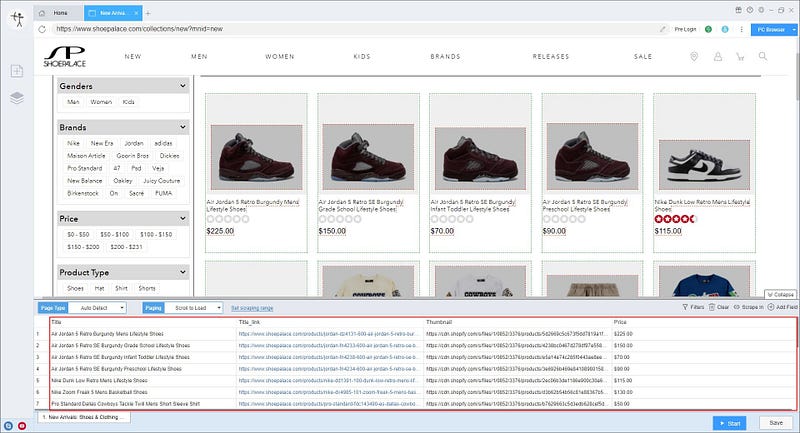This screenshot has height=433, width=800.
Task: Click the Scrape In button
Action: (749, 307)
